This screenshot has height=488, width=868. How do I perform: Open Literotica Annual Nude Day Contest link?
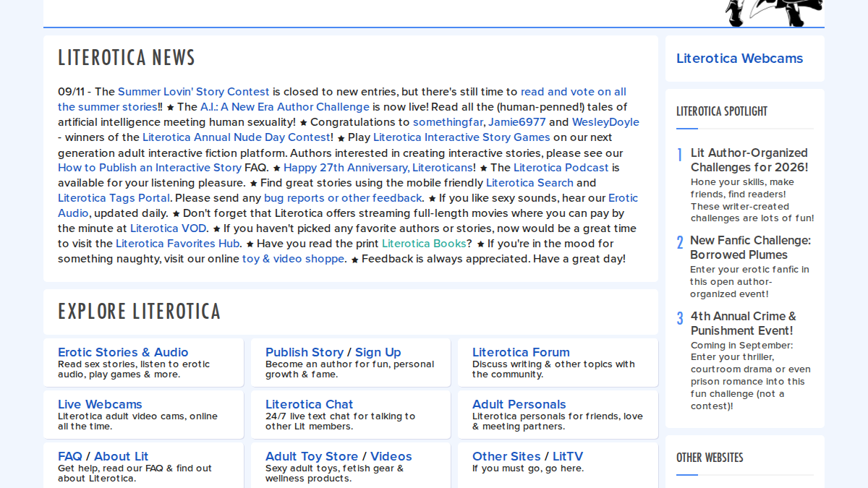point(237,137)
